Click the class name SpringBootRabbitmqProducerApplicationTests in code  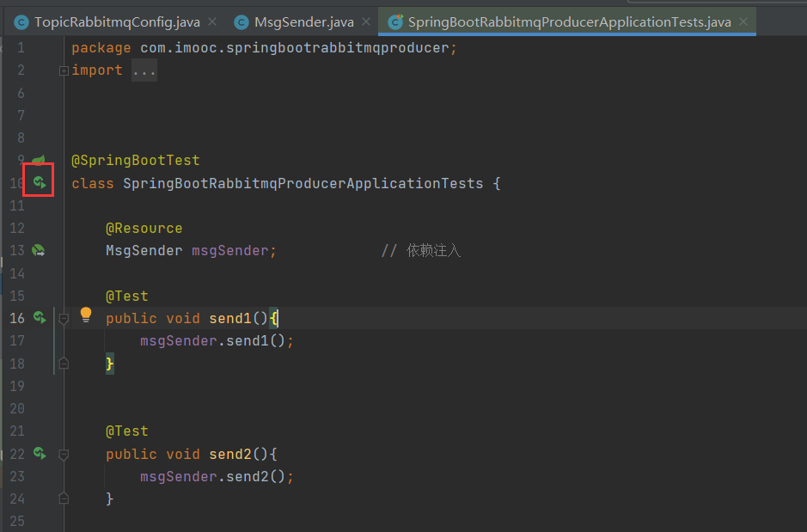(x=303, y=184)
